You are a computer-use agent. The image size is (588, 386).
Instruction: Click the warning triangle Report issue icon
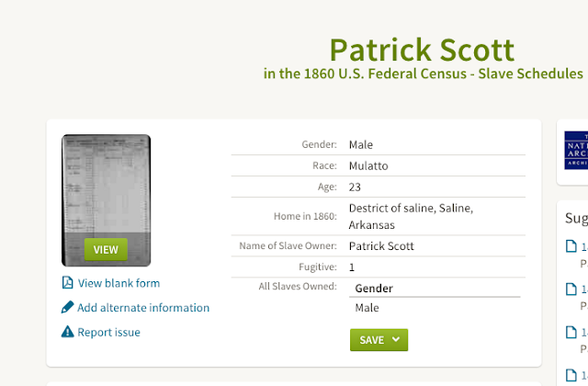point(67,332)
